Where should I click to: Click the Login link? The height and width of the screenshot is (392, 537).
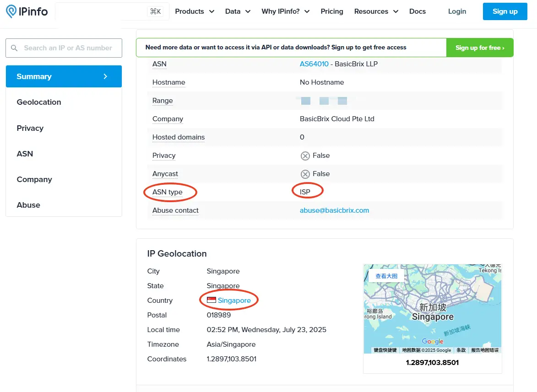457,11
